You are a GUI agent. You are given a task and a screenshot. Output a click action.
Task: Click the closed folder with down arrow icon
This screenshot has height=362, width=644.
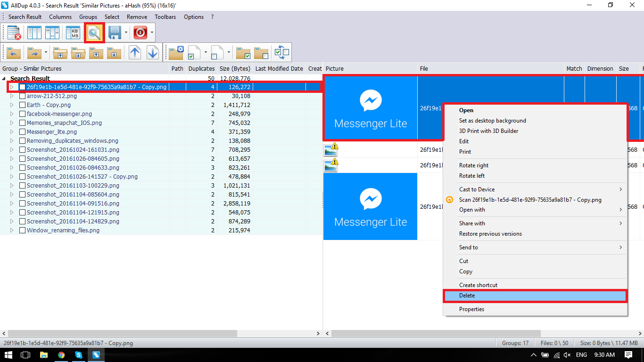click(114, 52)
